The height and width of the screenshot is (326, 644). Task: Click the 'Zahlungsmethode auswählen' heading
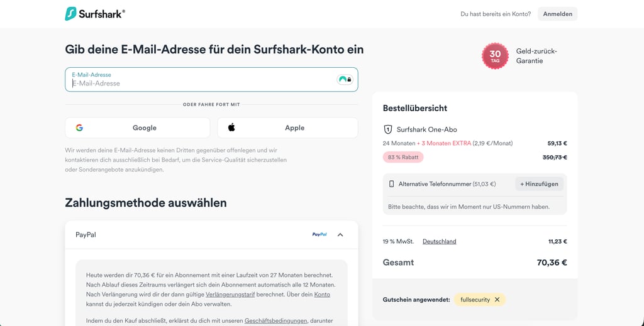point(146,202)
